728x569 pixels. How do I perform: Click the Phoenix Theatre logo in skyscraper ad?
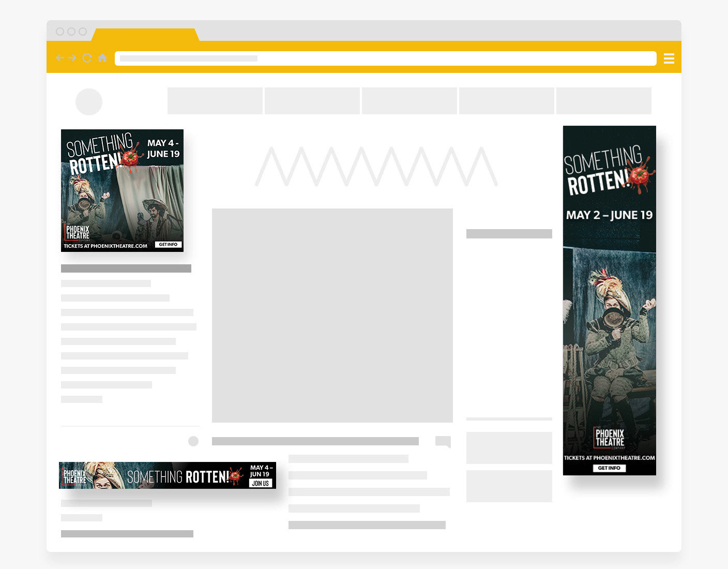pyautogui.click(x=610, y=438)
